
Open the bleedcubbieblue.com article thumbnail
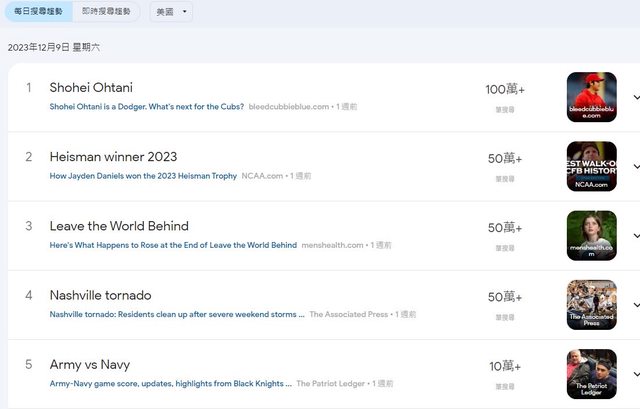click(x=591, y=97)
